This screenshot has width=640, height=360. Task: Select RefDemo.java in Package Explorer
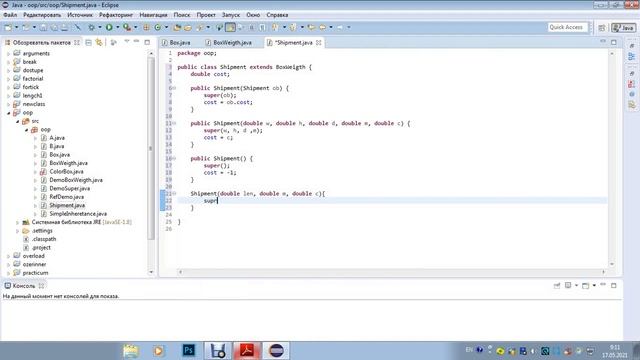[67, 197]
